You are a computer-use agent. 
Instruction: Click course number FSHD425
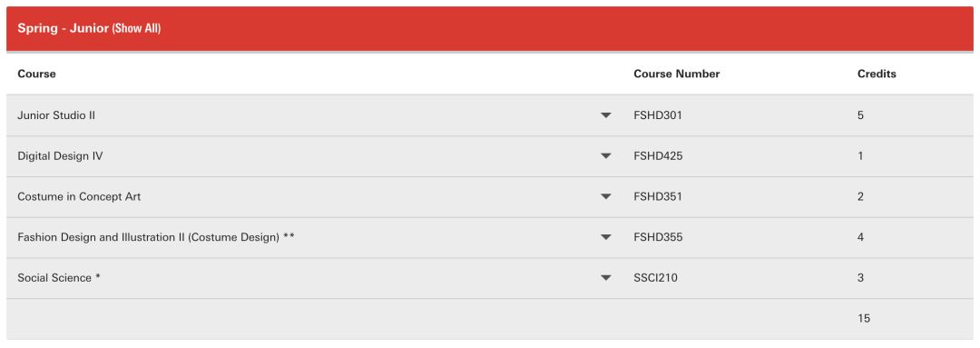click(658, 156)
